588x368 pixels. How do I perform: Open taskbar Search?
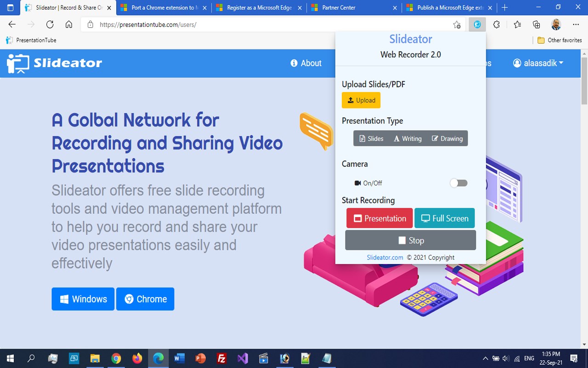point(31,358)
